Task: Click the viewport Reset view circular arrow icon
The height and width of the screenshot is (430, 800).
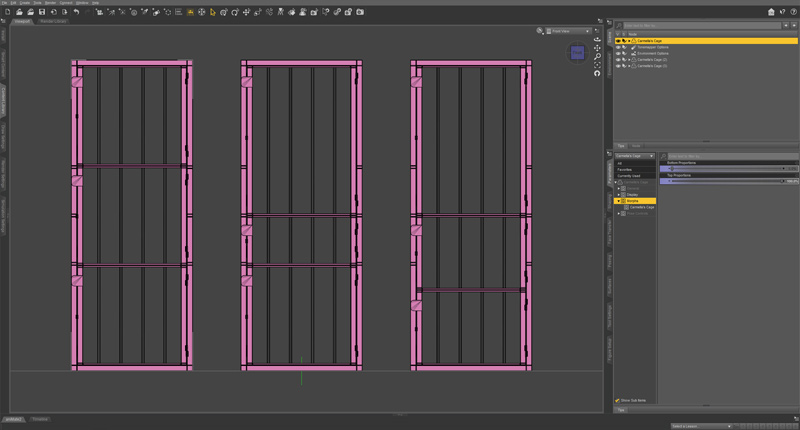Action: (597, 73)
